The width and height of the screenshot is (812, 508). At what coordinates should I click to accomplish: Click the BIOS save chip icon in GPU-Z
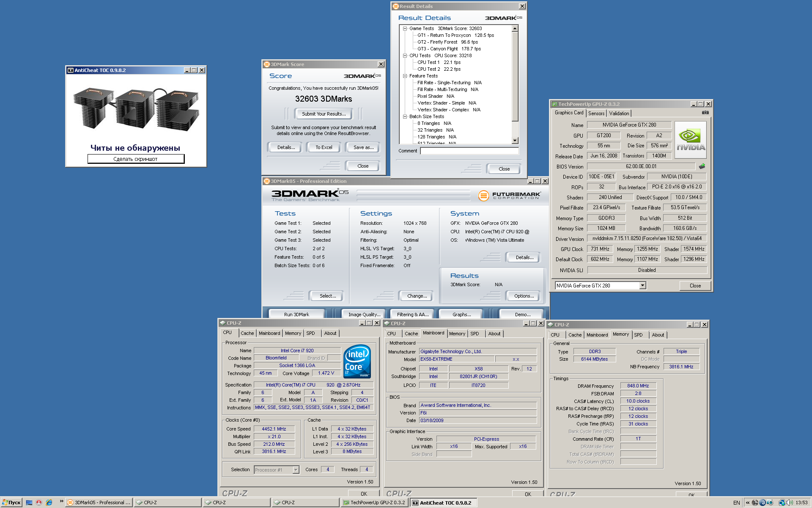click(x=702, y=166)
